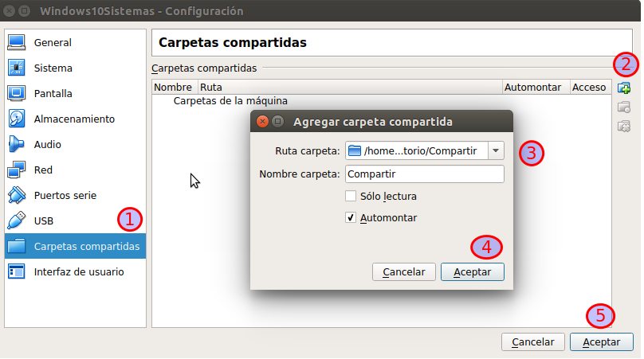Click Cancelar in the Configuración window
Screen dimensions: 644x359
coord(532,341)
